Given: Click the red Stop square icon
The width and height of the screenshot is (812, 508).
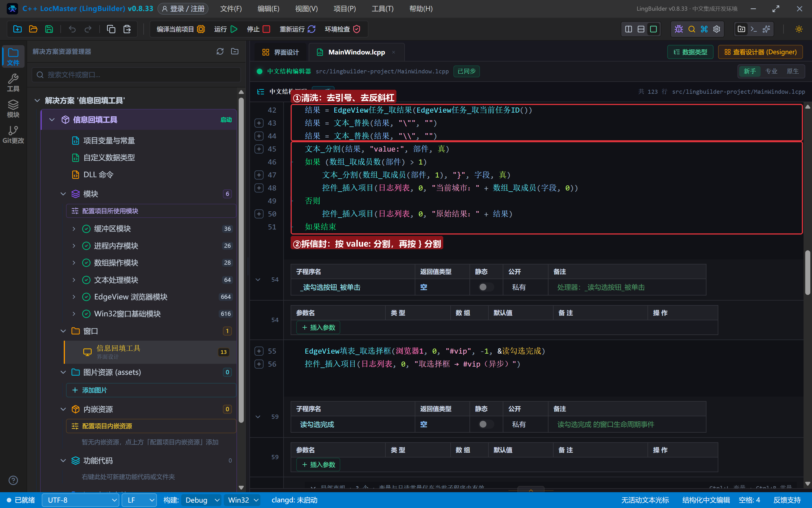Looking at the screenshot, I should click(x=266, y=29).
